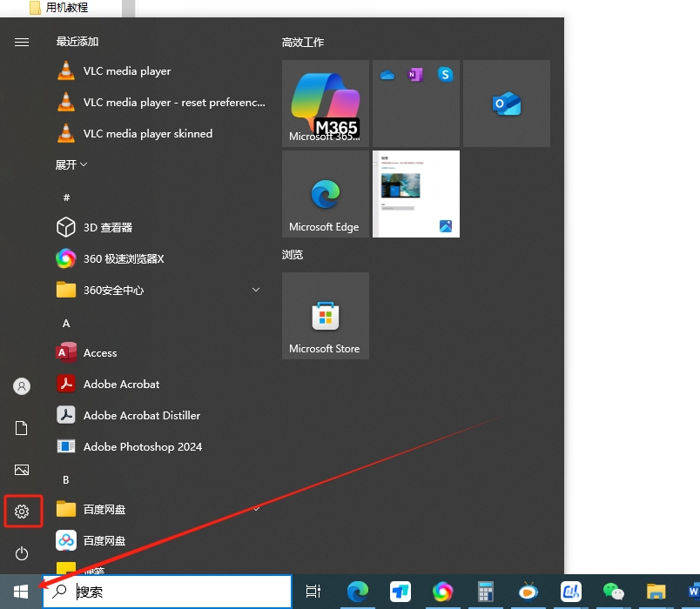This screenshot has width=700, height=609.
Task: Expand the 360安全中心 folder chevron
Action: pos(256,290)
